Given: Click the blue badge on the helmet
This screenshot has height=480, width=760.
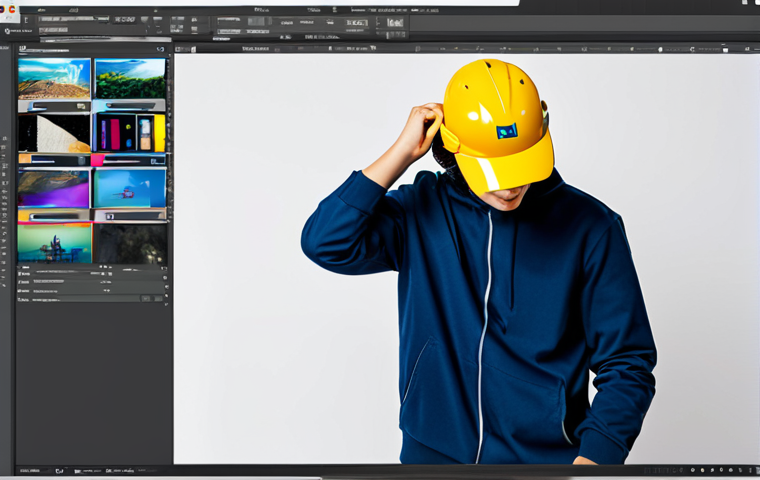Looking at the screenshot, I should (507, 131).
